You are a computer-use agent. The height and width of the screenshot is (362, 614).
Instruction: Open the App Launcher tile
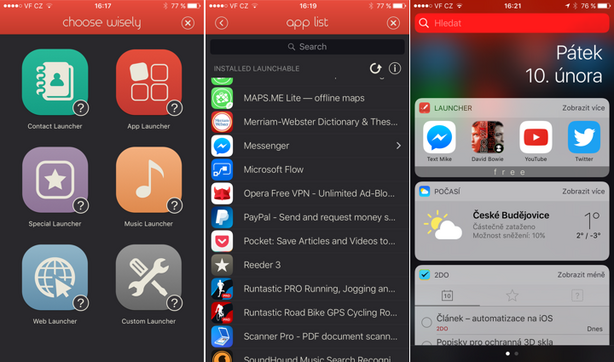[x=149, y=82]
